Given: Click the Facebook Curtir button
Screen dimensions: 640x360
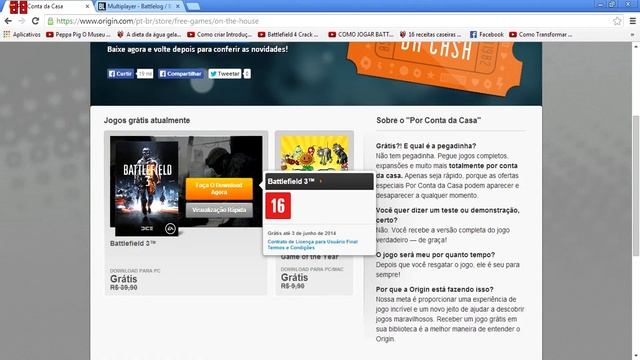Looking at the screenshot, I should click(x=120, y=74).
